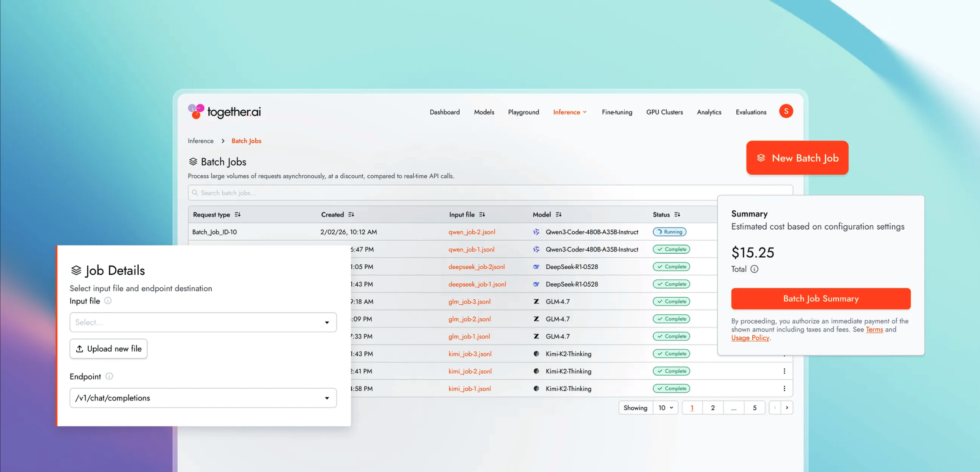Open kimi_job-3.jsonl input file
980x472 pixels.
(470, 354)
